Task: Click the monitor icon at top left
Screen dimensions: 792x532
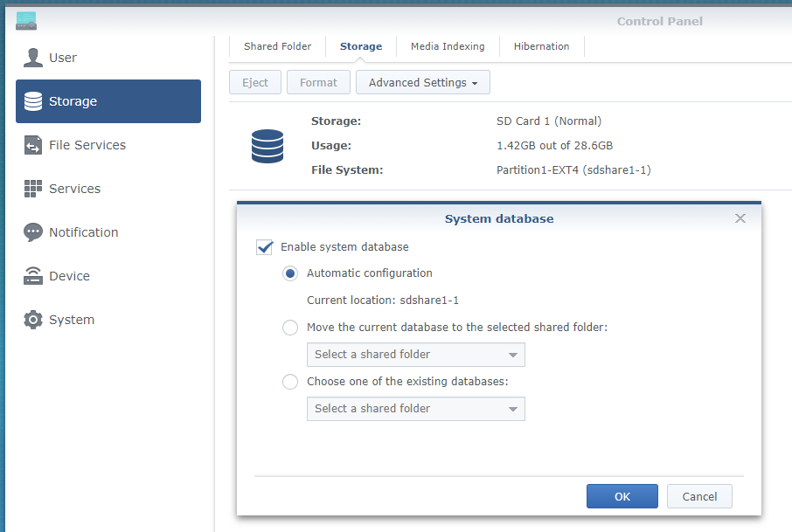Action: [25, 21]
